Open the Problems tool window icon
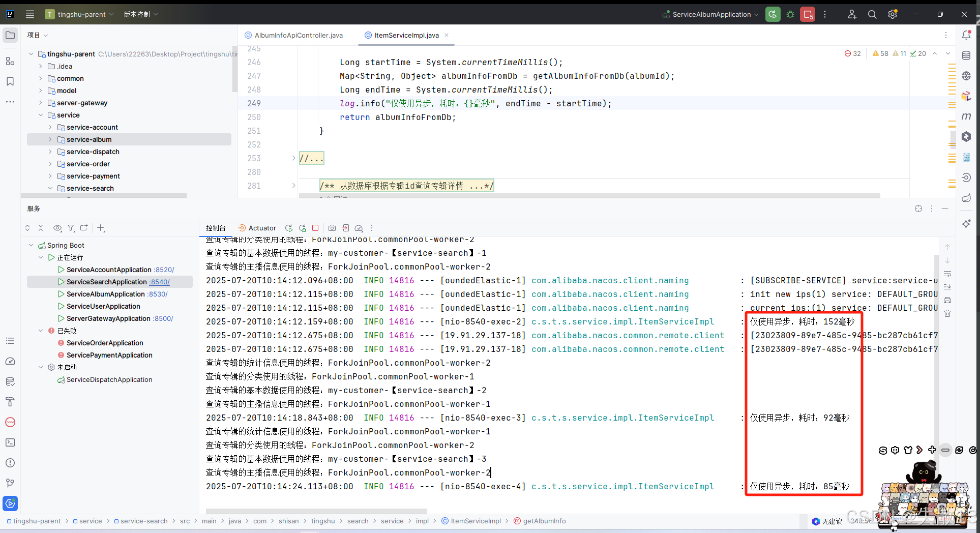980x533 pixels. tap(10, 463)
